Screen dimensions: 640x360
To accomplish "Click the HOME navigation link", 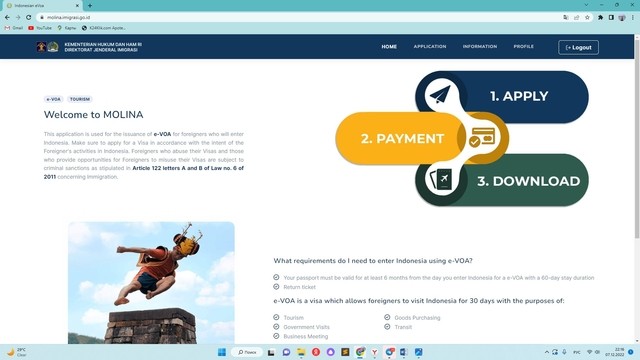I will (389, 47).
